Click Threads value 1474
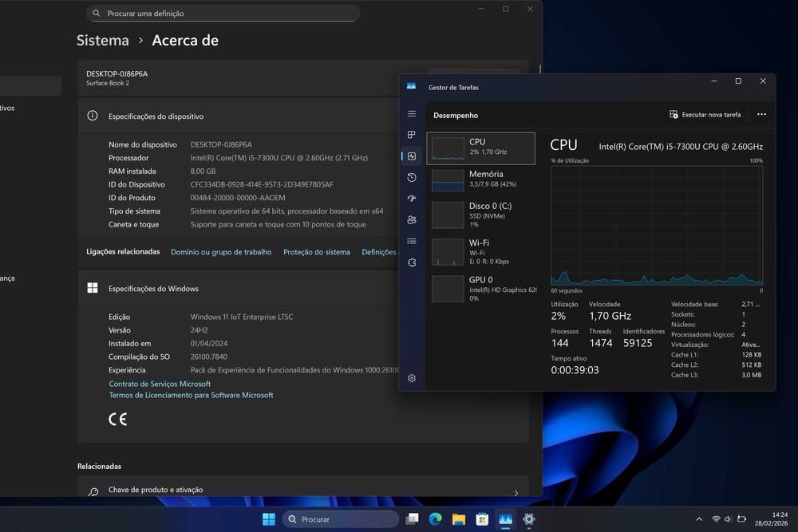 coord(601,343)
